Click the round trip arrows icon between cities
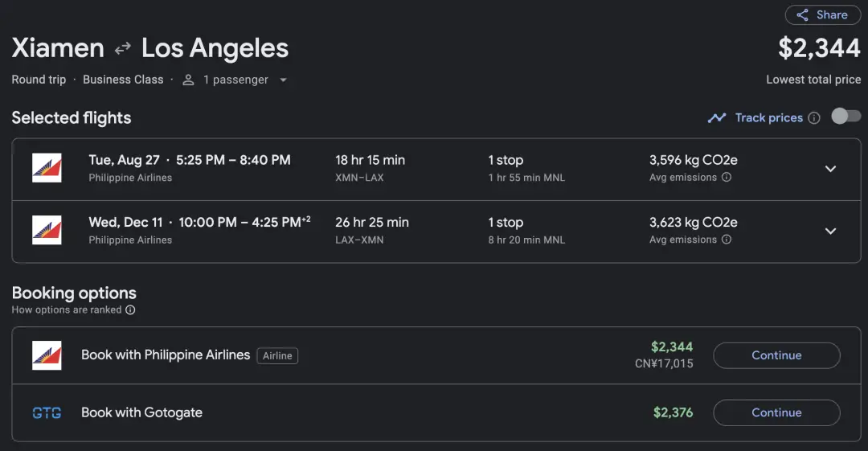 click(x=122, y=49)
